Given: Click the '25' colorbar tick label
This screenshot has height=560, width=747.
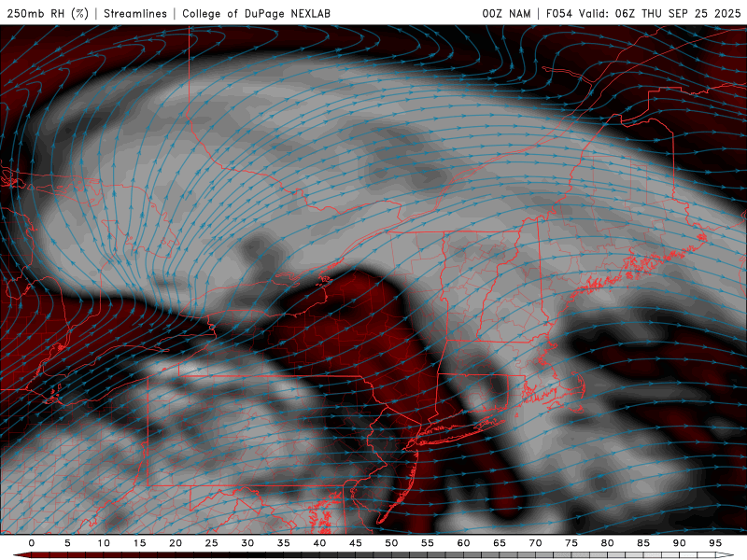Looking at the screenshot, I should pyautogui.click(x=212, y=543).
